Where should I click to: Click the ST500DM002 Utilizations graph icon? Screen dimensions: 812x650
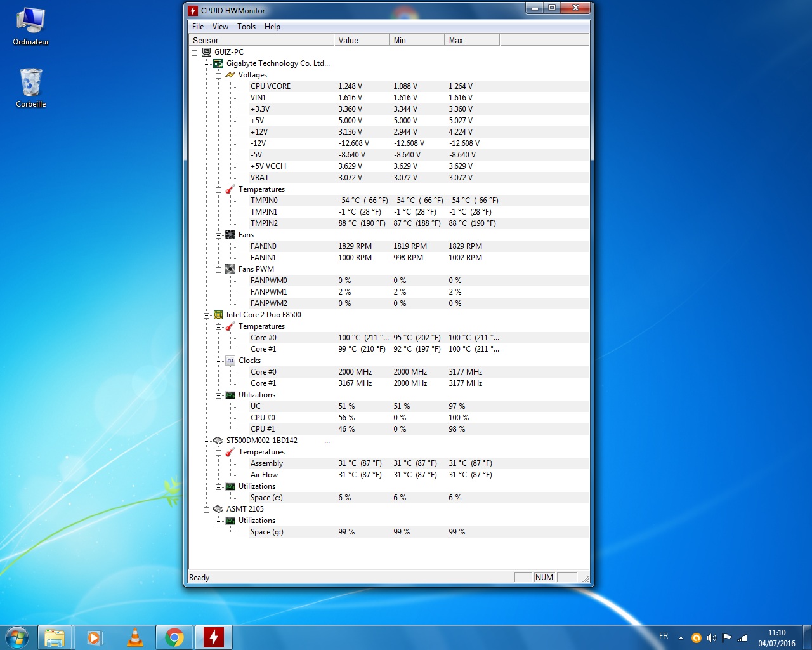[x=230, y=486]
